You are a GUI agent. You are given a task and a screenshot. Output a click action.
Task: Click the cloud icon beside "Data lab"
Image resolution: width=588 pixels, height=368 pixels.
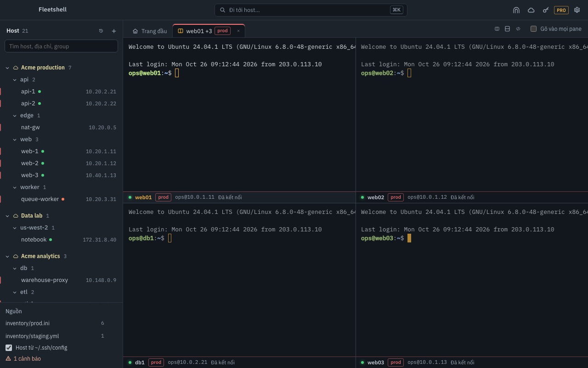[x=16, y=216]
